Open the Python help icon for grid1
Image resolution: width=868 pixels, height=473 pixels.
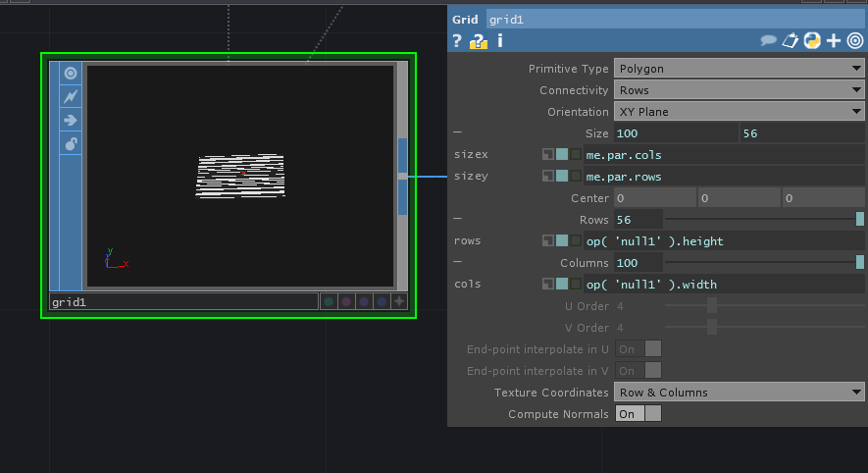[479, 40]
